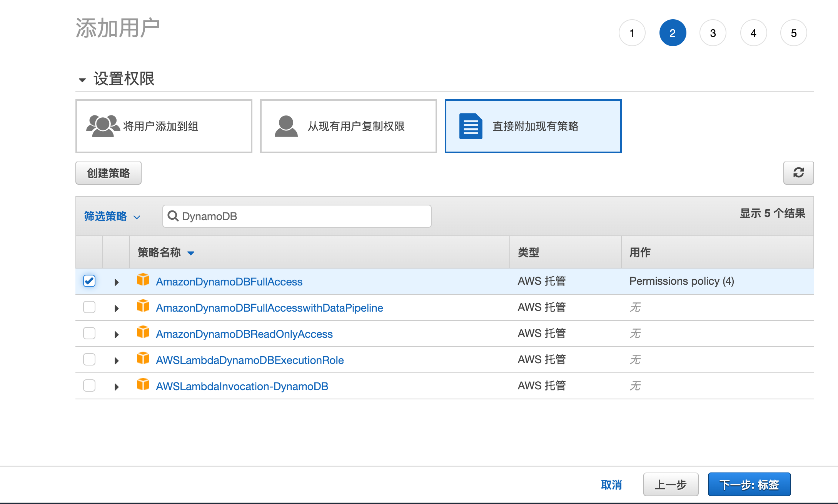
Task: Uncheck the AmazonDynamoDBFullAccess policy checkbox
Action: coord(89,281)
